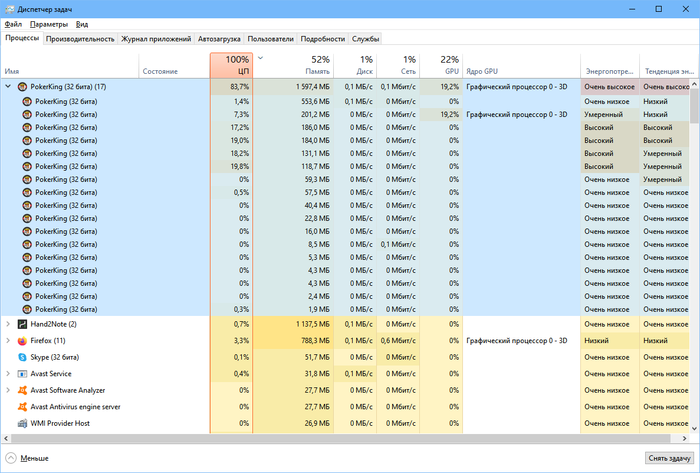Switch to the Производительность tab
The width and height of the screenshot is (700, 473).
(80, 39)
